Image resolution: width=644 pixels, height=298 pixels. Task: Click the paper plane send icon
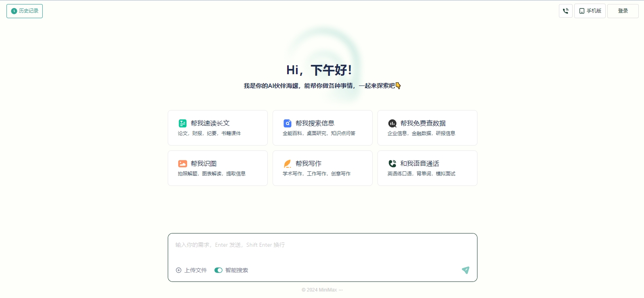[x=465, y=270]
